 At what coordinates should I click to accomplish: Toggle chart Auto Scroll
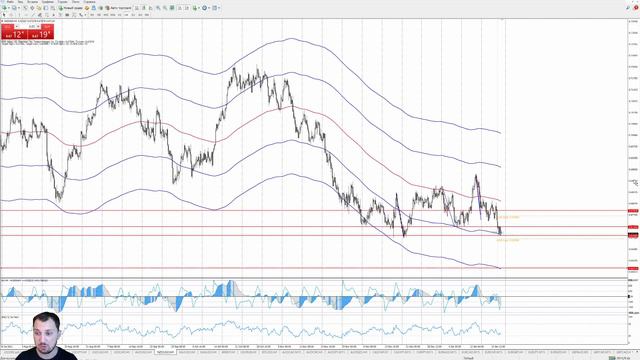pyautogui.click(x=180, y=8)
